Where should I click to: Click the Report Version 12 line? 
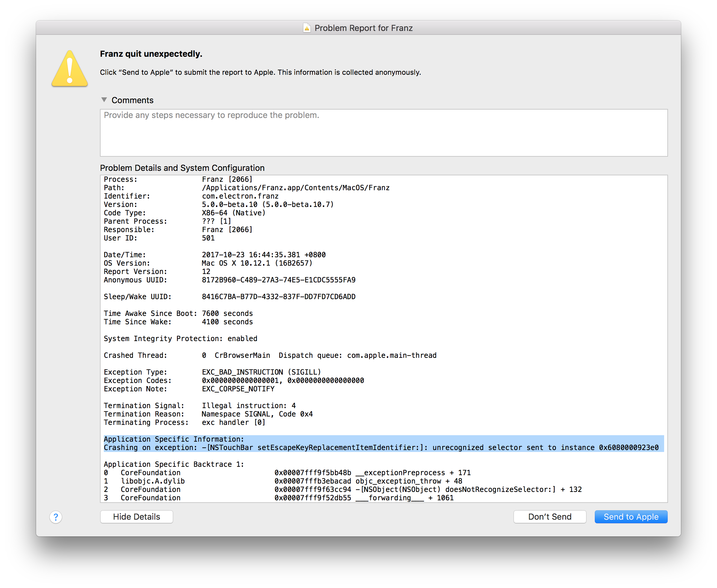[157, 272]
